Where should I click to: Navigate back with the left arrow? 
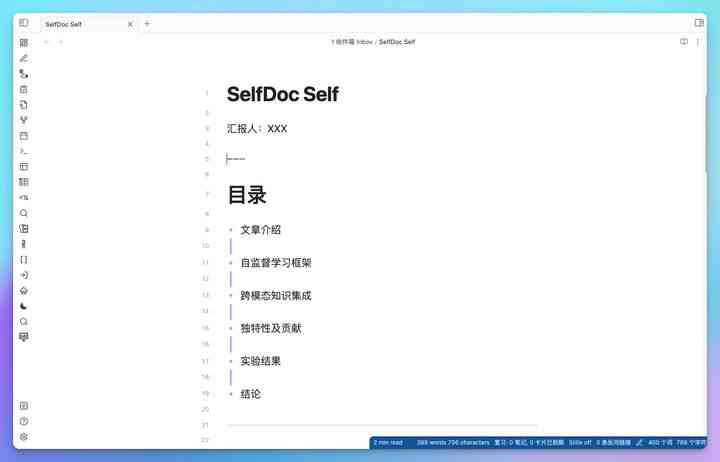pyautogui.click(x=46, y=42)
